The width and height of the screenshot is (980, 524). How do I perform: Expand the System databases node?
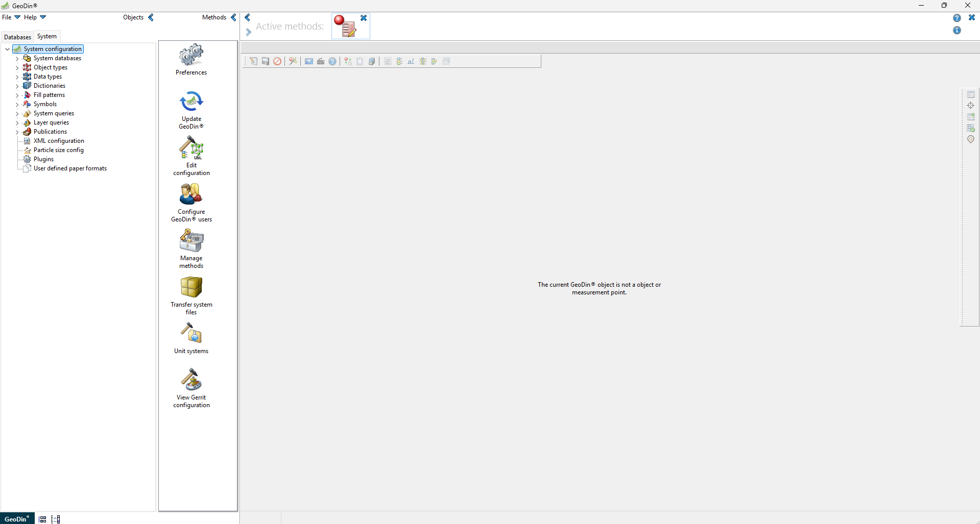pyautogui.click(x=17, y=59)
